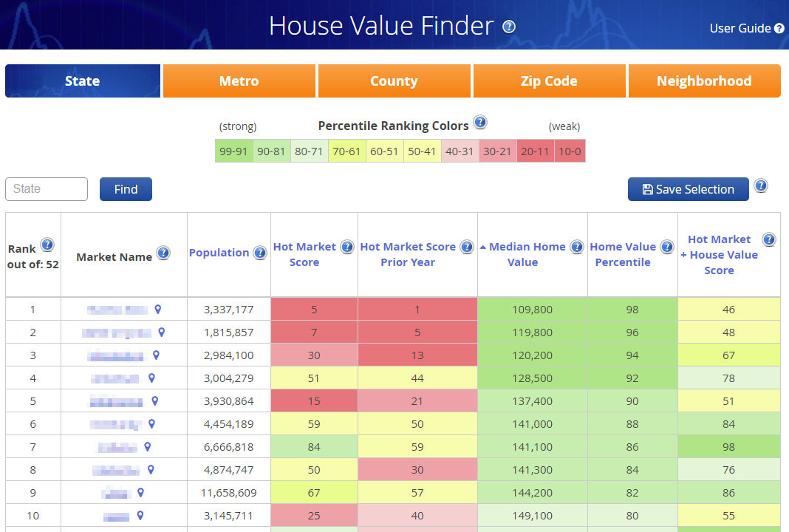Image resolution: width=789 pixels, height=532 pixels.
Task: Open help icon for Rank column
Action: (47, 245)
